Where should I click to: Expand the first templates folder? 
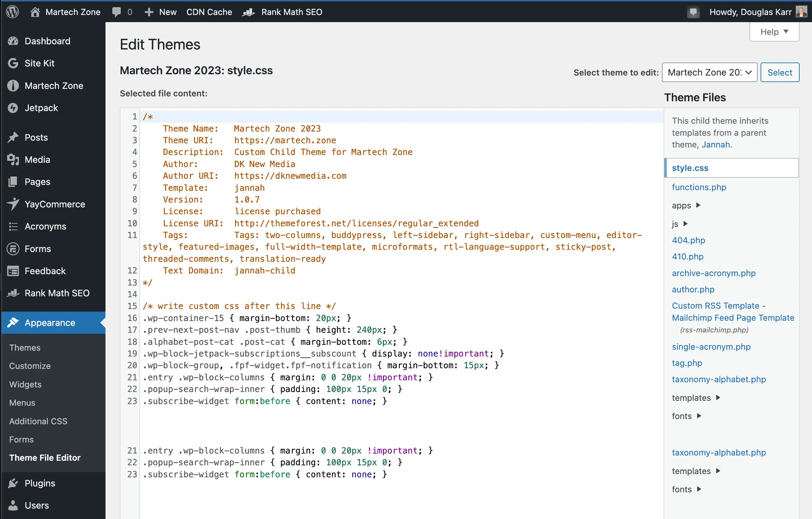coord(696,398)
